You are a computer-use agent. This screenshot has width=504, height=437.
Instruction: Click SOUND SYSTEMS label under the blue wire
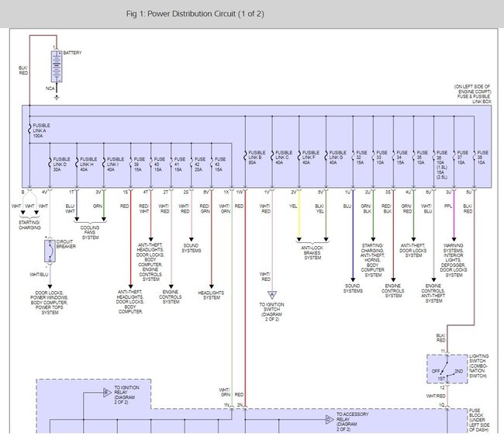coord(353,288)
